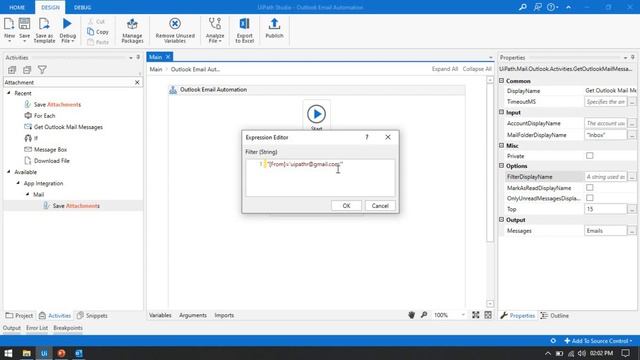Screen dimensions: 640x360
Task: Collapse the Options properties section
Action: (502, 166)
